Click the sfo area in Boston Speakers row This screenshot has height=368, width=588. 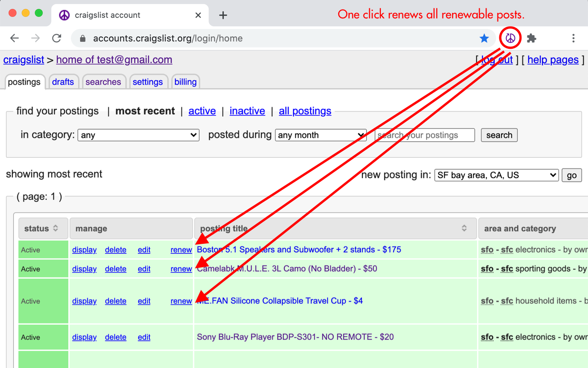click(x=487, y=250)
